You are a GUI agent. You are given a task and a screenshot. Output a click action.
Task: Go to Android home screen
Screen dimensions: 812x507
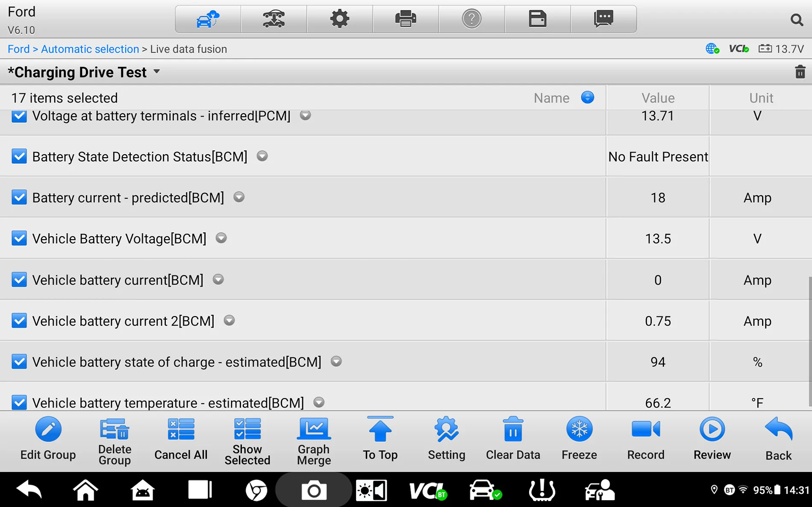tap(85, 490)
